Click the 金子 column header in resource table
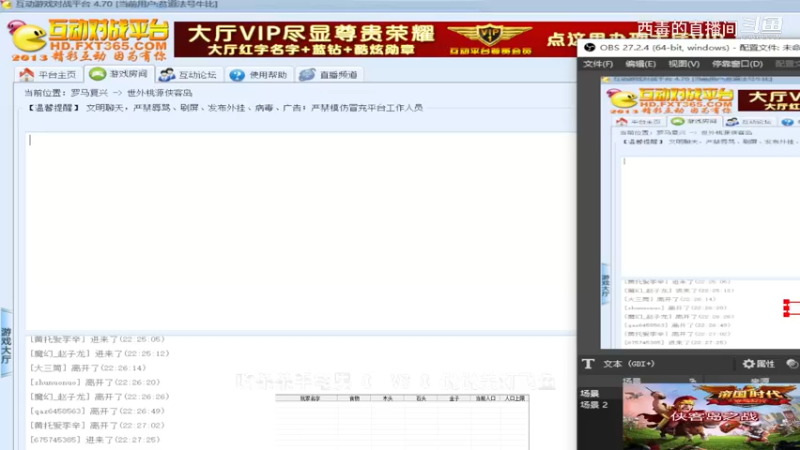Image resolution: width=800 pixels, height=450 pixels. 454,398
